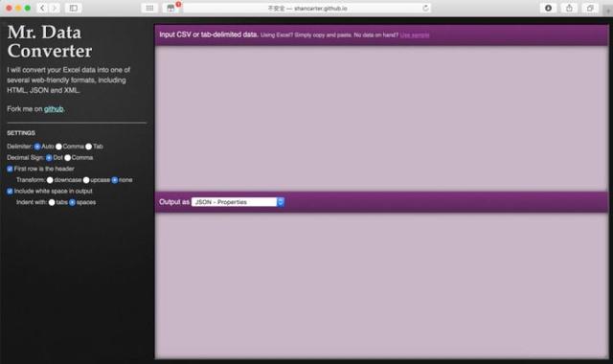Set header transform to none

coord(115,180)
